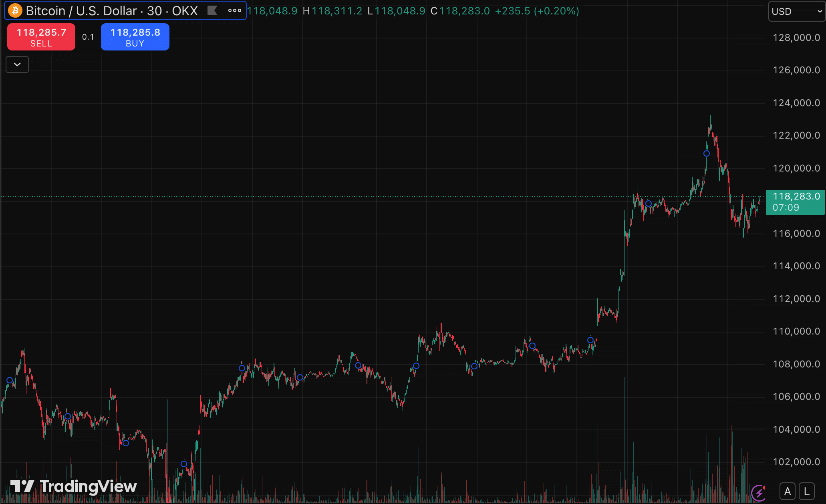This screenshot has width=826, height=504.
Task: Click the flag icon beside OKX
Action: [x=212, y=11]
